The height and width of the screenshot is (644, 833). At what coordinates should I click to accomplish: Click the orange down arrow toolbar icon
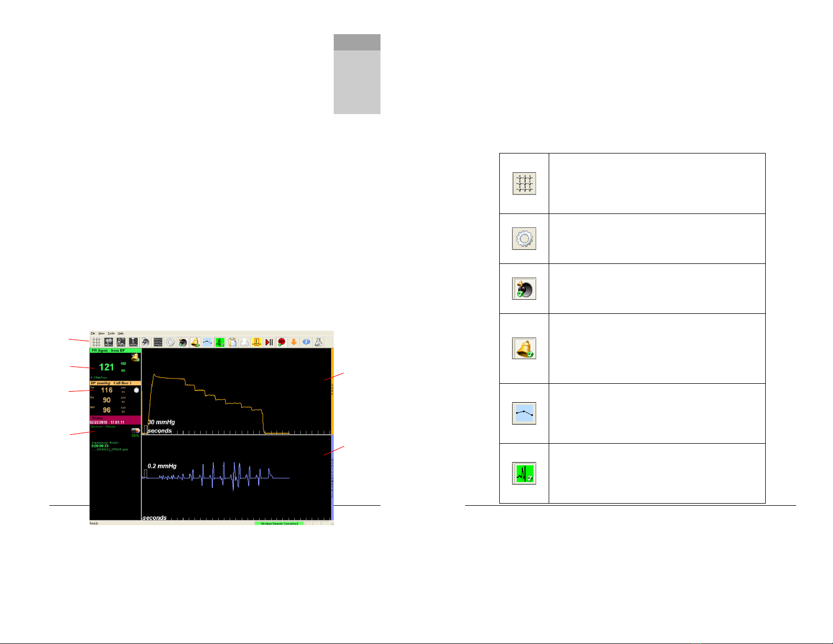pyautogui.click(x=294, y=342)
